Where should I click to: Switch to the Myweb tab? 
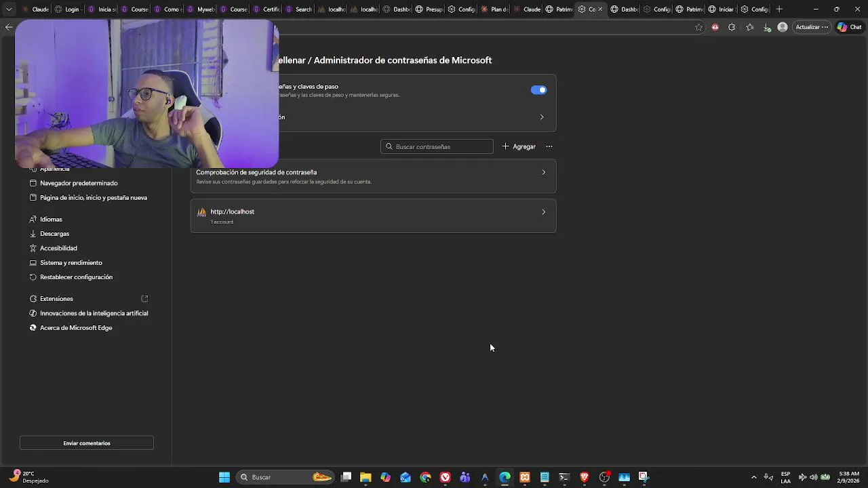tap(201, 9)
